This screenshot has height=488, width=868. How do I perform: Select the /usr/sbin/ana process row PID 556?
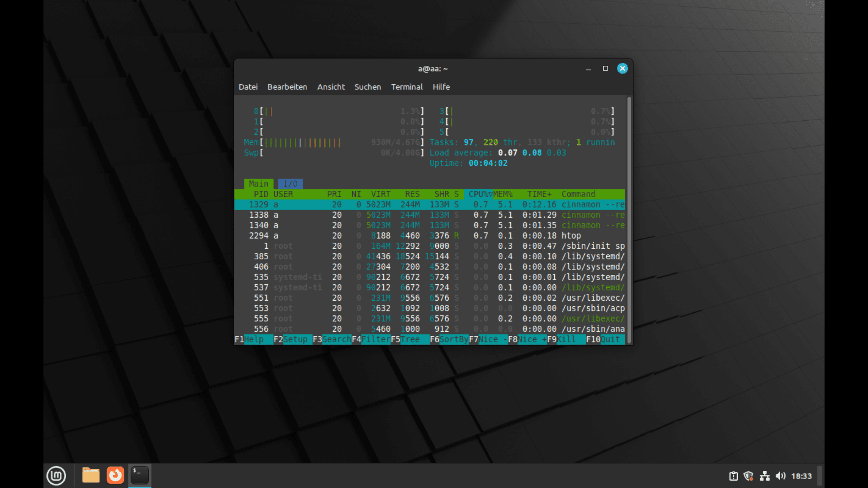pos(430,329)
